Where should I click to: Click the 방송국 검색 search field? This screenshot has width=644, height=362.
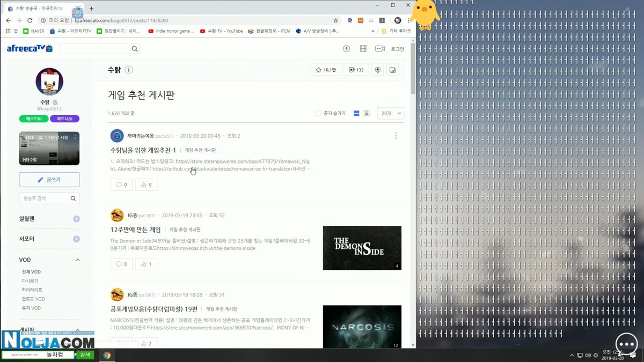tap(49, 198)
